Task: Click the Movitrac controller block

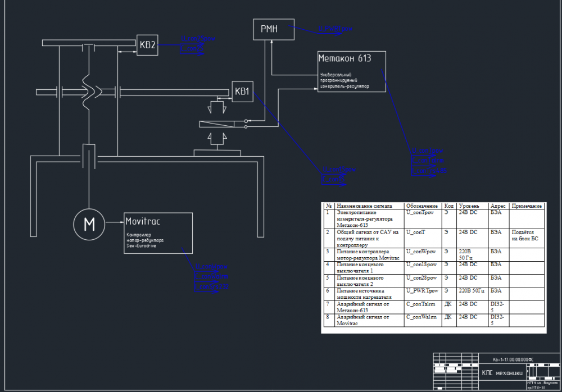Action: (x=158, y=233)
